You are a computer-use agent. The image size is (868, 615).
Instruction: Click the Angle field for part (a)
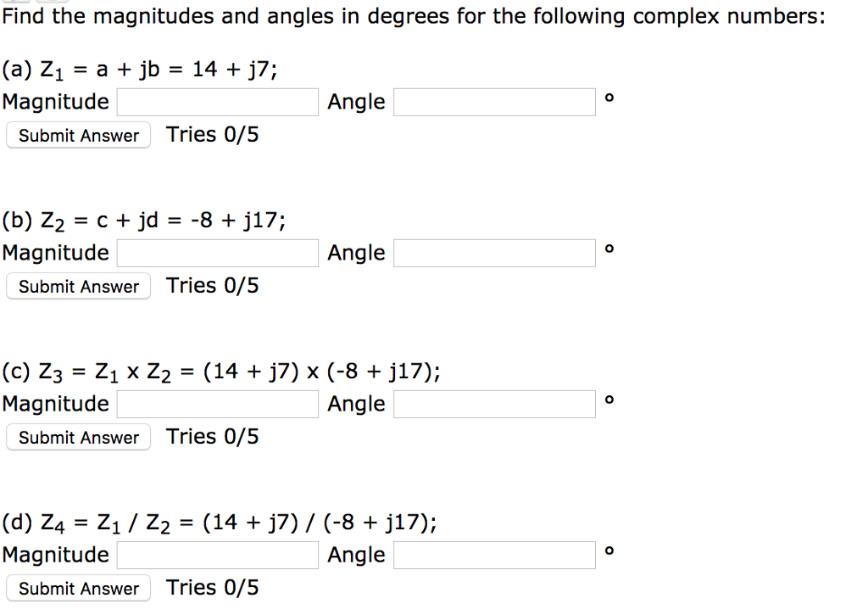[x=494, y=102]
